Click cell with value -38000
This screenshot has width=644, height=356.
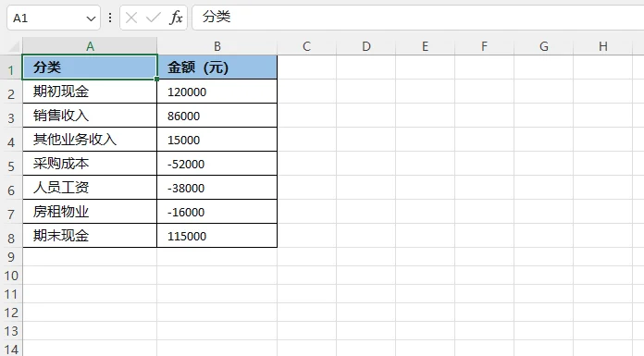[x=217, y=187]
